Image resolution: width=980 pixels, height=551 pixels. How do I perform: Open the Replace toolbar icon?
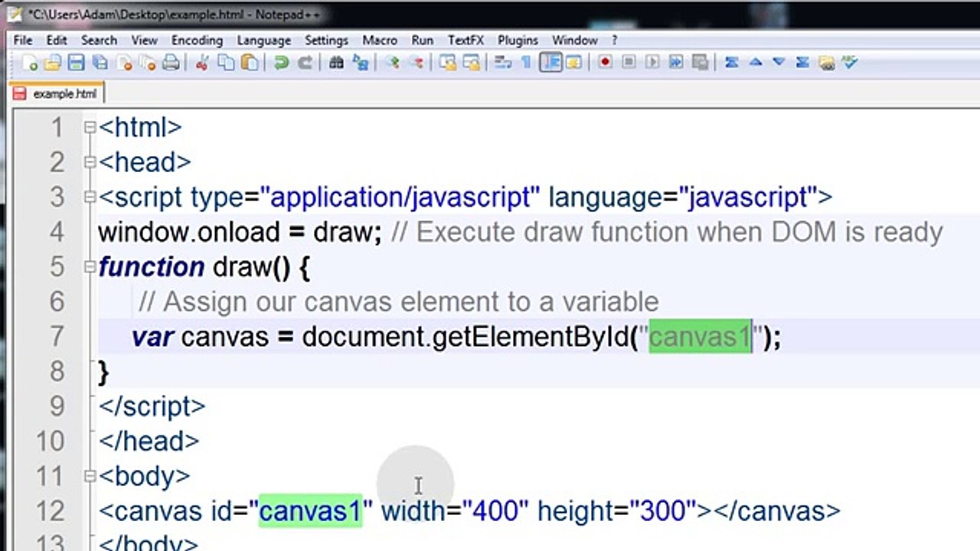[x=360, y=63]
